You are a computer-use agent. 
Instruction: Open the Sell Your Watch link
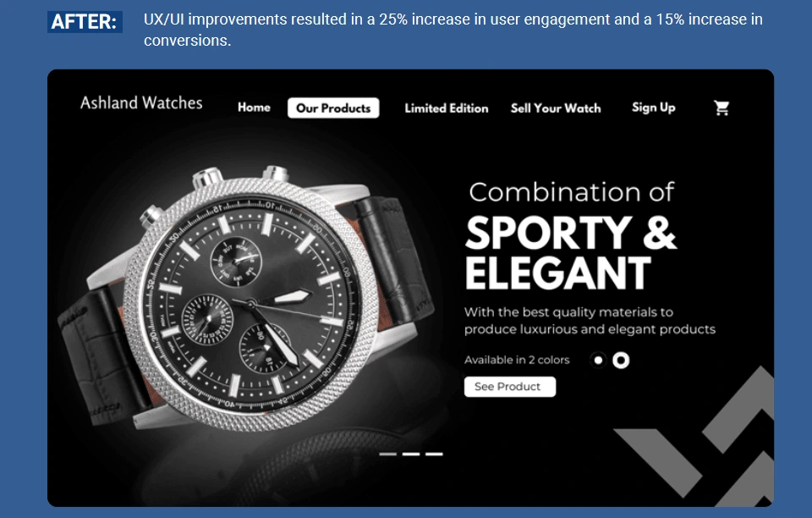click(556, 107)
